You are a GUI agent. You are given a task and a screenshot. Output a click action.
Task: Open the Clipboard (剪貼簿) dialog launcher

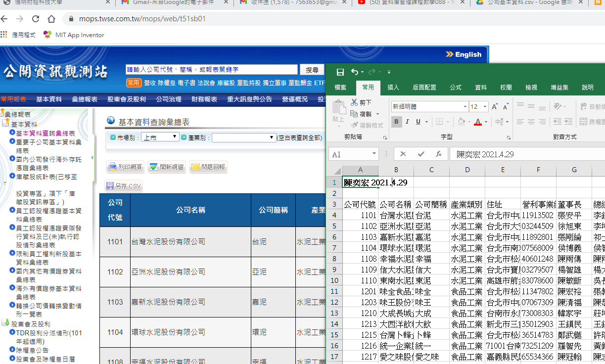coord(384,137)
